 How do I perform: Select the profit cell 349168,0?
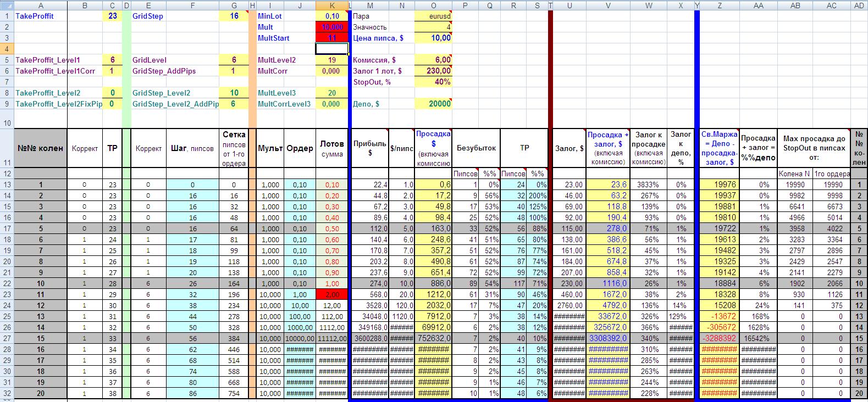pos(370,327)
